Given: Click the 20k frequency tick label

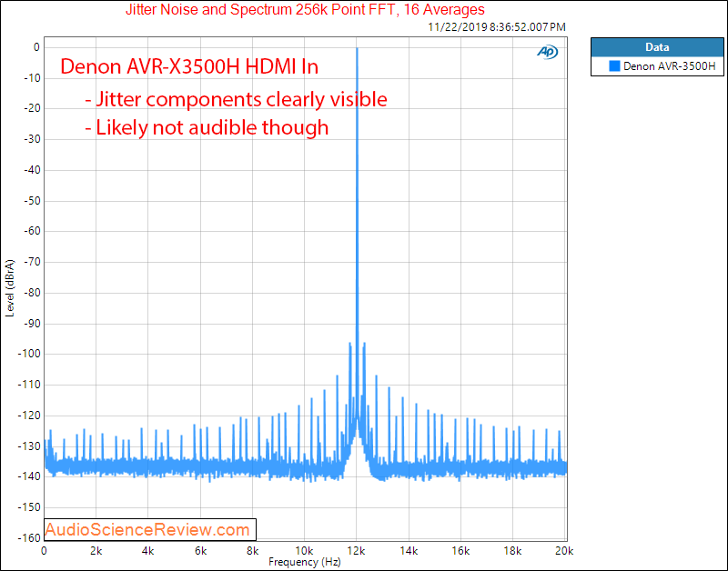Looking at the screenshot, I should coord(564,551).
